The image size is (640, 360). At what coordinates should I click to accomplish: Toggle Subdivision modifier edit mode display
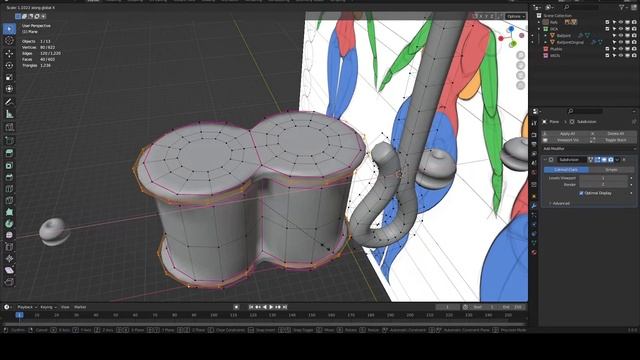[x=597, y=160]
